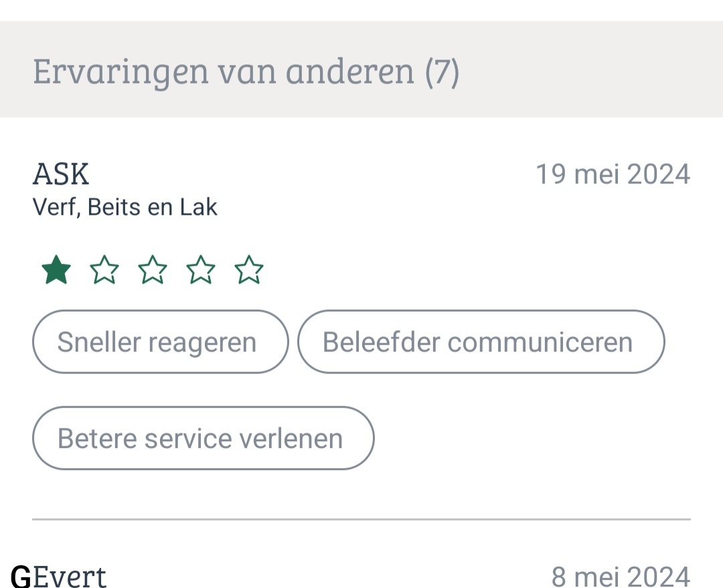The height and width of the screenshot is (588, 723).
Task: Select the fourth star outline
Action: click(201, 271)
